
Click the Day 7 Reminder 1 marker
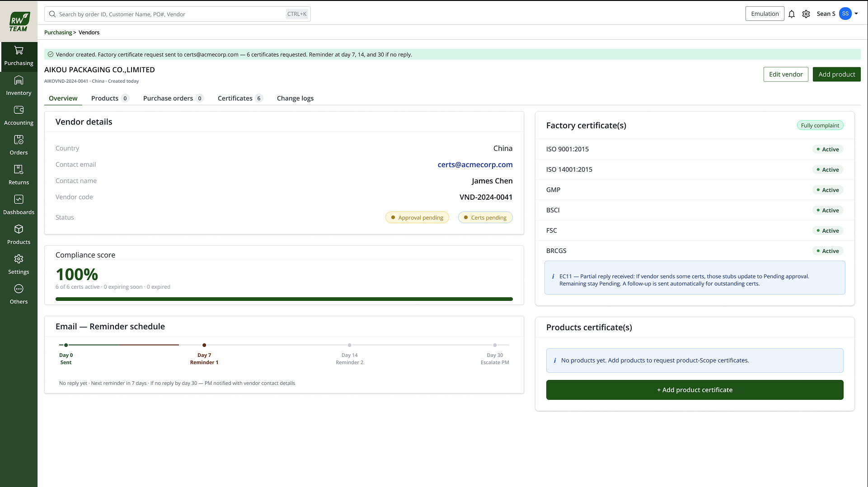(204, 345)
